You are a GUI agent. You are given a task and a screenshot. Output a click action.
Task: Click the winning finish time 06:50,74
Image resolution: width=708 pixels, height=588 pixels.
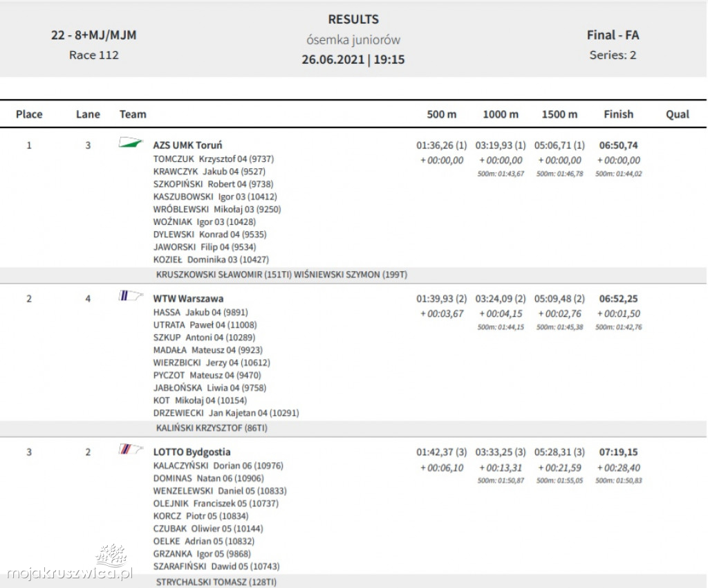click(618, 145)
